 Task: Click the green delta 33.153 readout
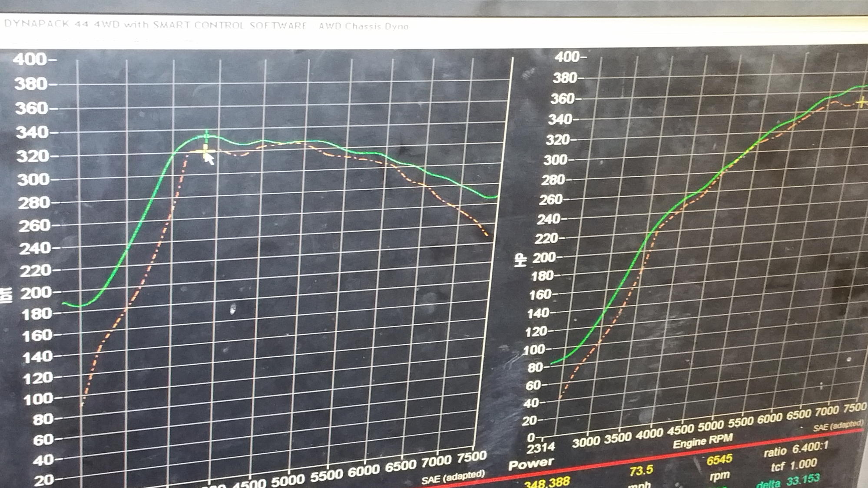click(788, 481)
